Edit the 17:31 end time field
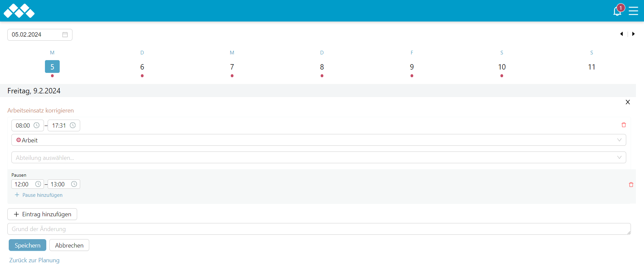 point(64,125)
